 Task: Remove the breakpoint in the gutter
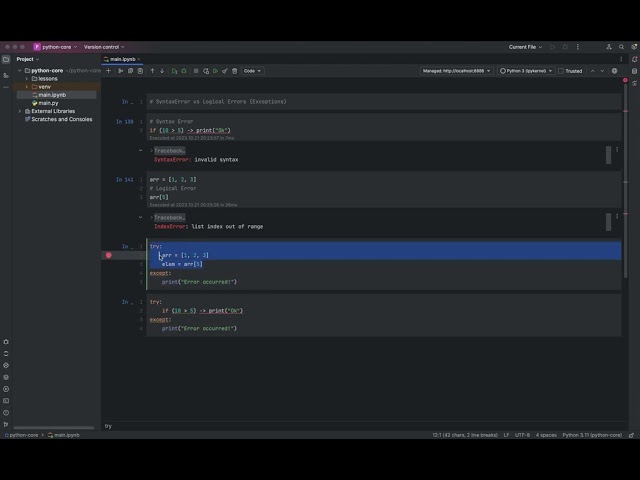coord(109,255)
